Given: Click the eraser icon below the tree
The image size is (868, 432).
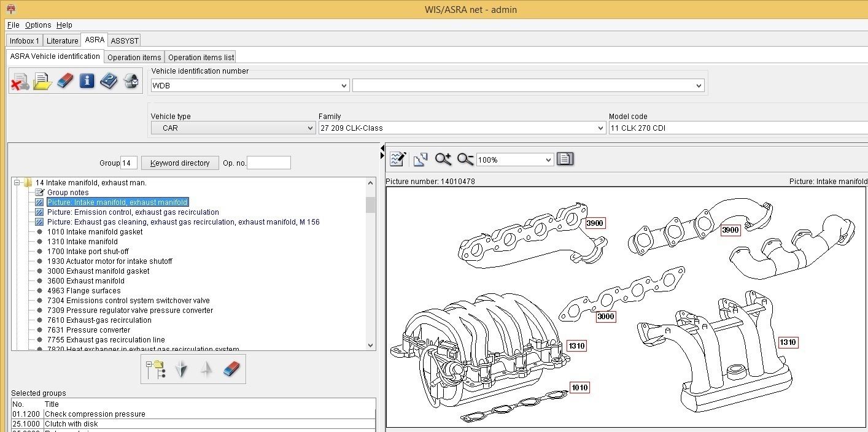Looking at the screenshot, I should 231,369.
